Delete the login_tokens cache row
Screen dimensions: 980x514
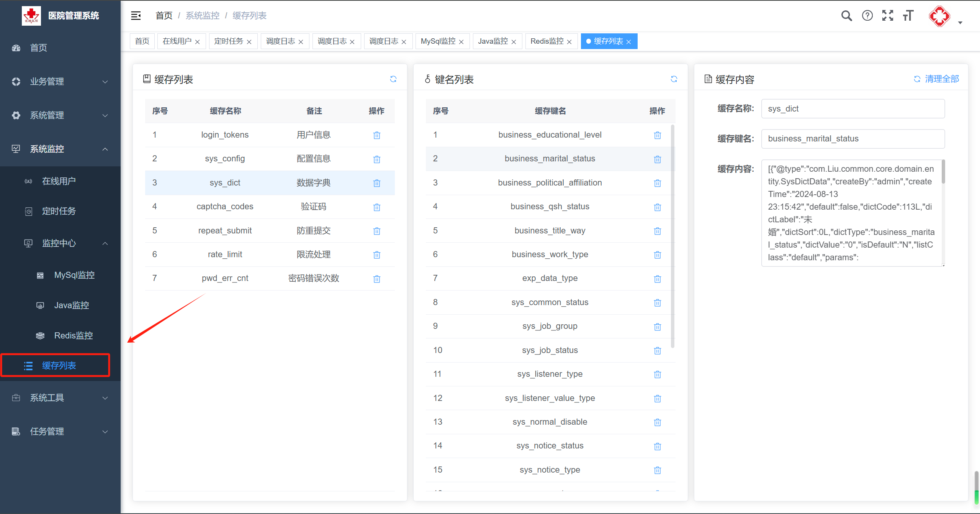tap(376, 135)
